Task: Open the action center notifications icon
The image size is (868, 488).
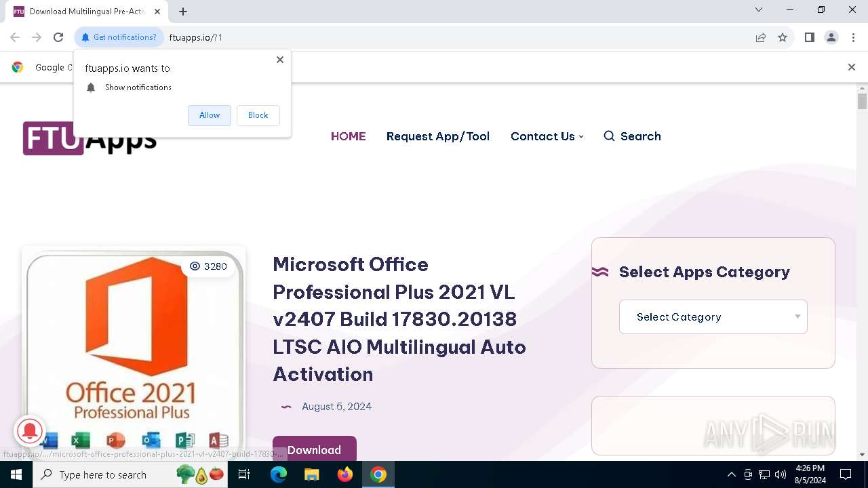Action: point(846,474)
